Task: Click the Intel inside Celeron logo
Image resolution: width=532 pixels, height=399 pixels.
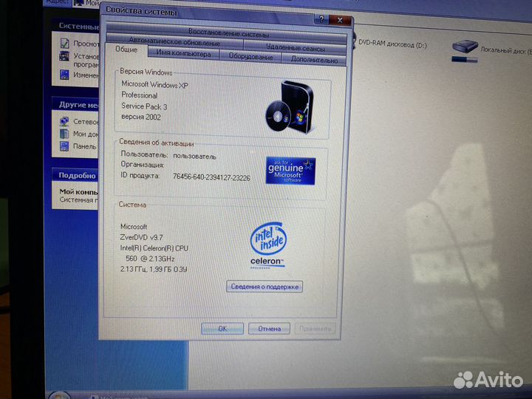Action: (268, 245)
